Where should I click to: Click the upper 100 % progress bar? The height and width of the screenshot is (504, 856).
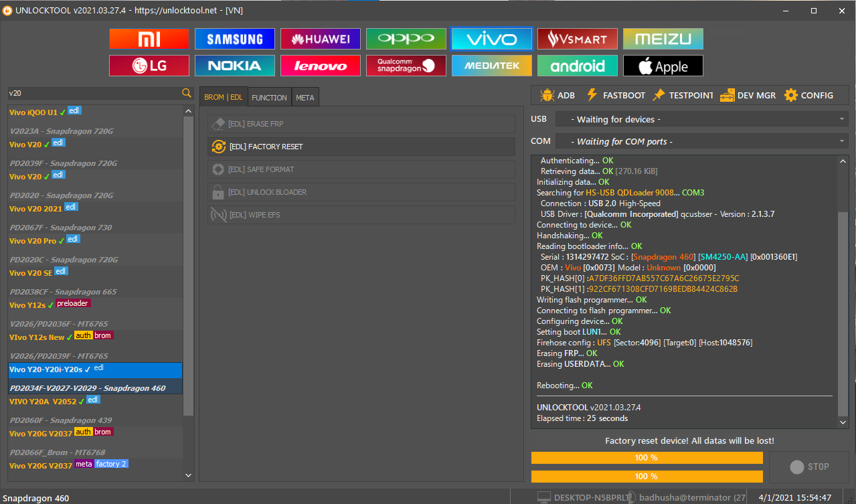tap(647, 458)
